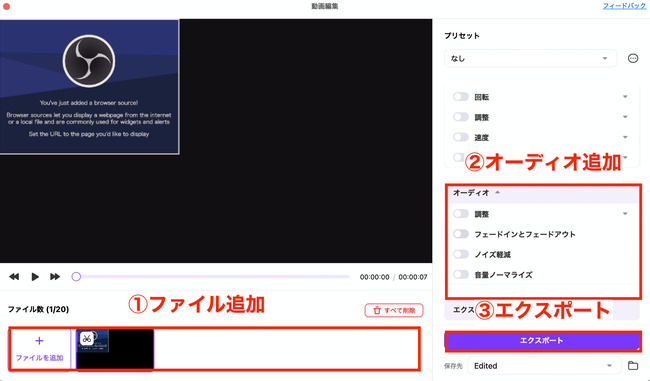Expand the 回転 options arrow
The image size is (650, 381).
(625, 97)
